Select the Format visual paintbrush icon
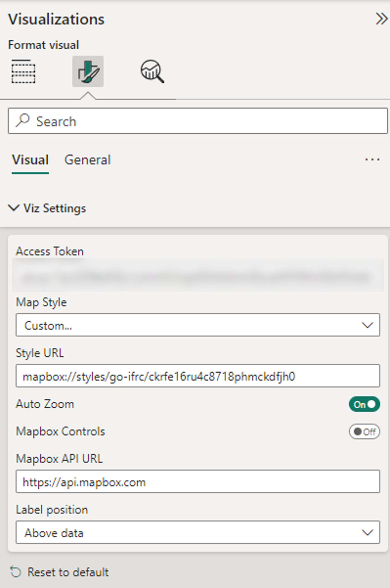Image resolution: width=390 pixels, height=588 pixels. click(88, 71)
